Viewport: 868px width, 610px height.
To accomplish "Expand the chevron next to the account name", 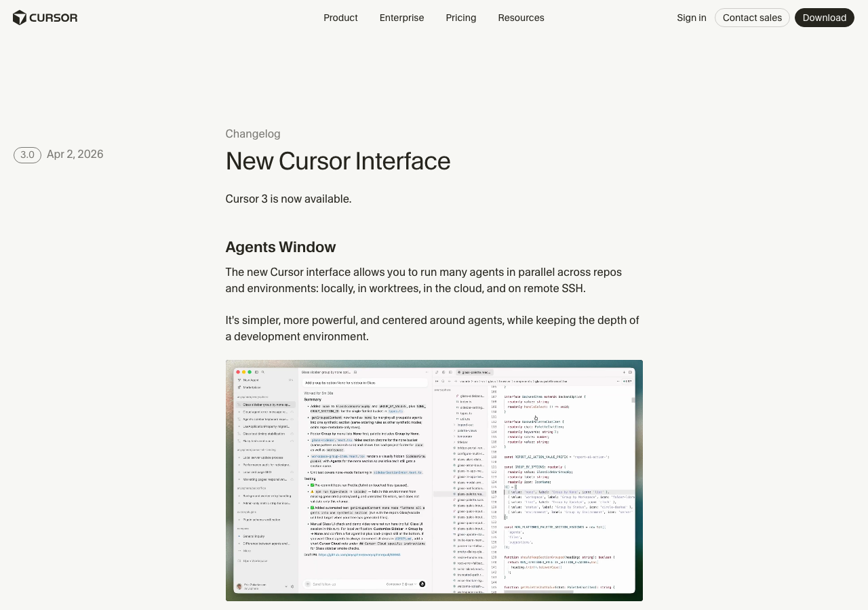I will click(288, 586).
